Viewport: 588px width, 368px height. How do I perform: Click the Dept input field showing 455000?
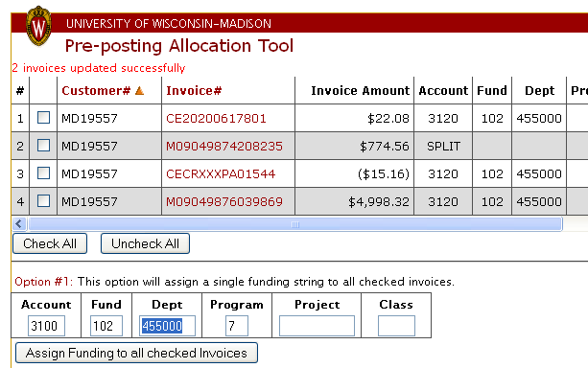[x=167, y=326]
